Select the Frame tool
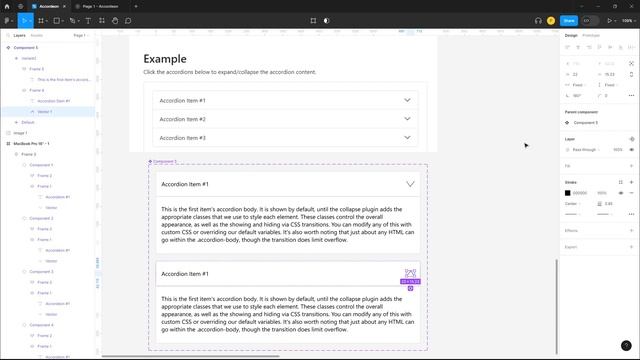Viewport: 640px width, 360px height. [41, 20]
